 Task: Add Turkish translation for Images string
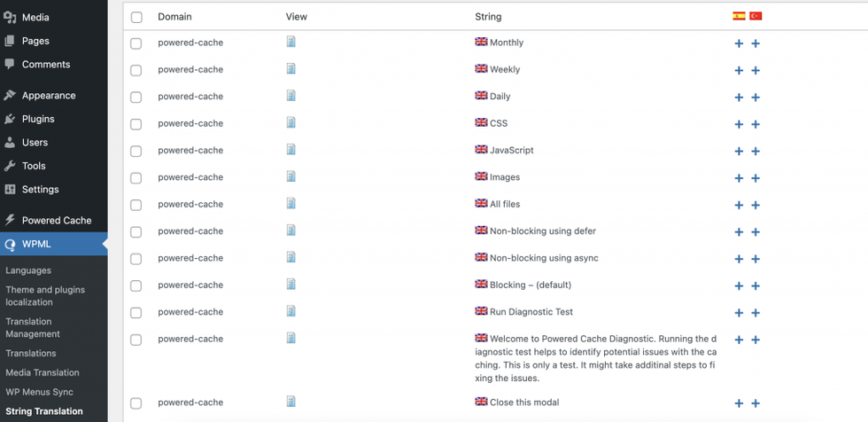coord(756,178)
